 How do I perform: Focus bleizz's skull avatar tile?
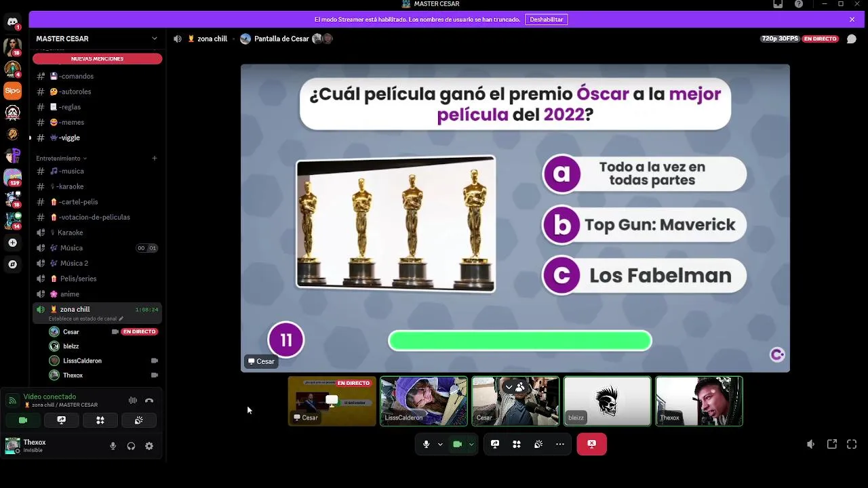click(608, 401)
